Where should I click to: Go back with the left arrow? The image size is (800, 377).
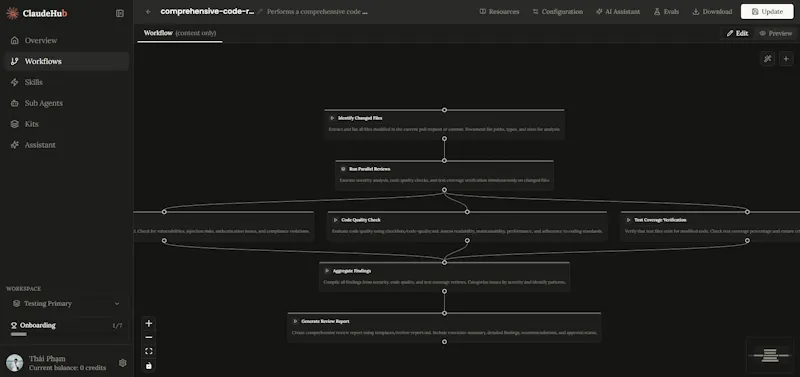point(148,12)
